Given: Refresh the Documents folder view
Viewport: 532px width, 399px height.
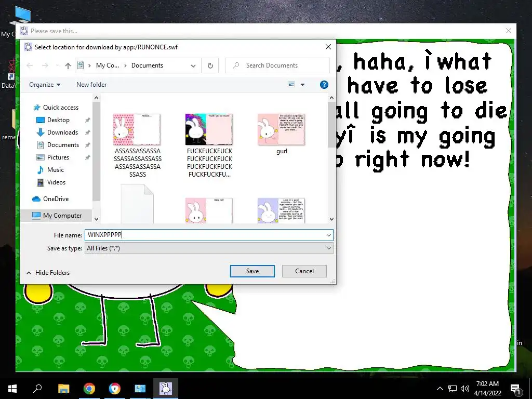Looking at the screenshot, I should (210, 65).
